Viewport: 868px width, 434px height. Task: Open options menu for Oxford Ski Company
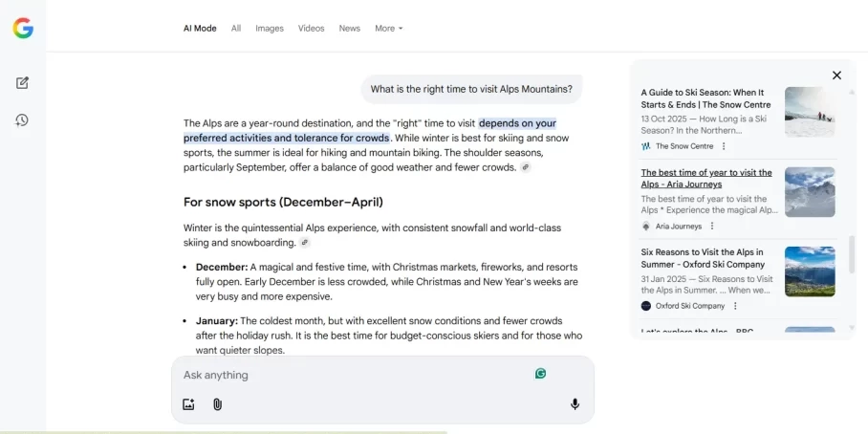735,306
